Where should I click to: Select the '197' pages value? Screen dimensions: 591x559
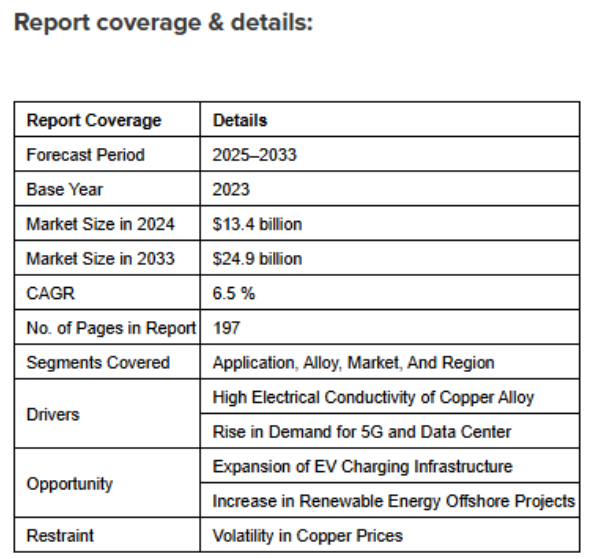(x=227, y=328)
